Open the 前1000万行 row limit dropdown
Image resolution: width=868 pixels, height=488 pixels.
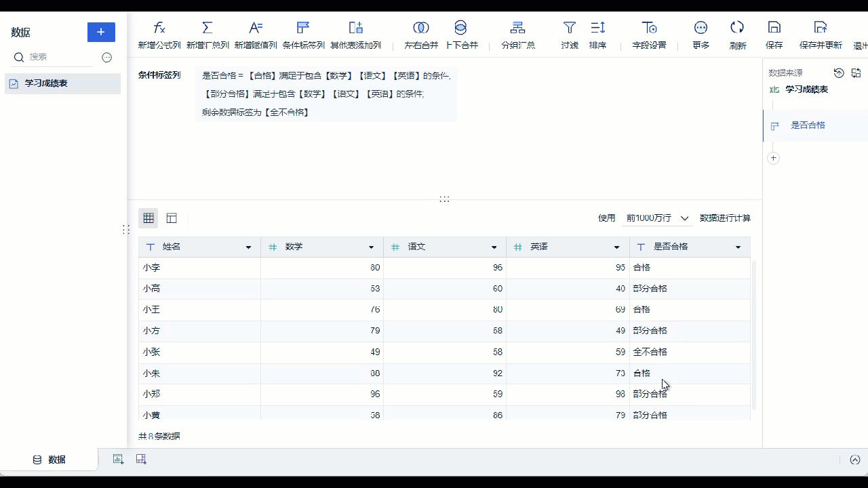point(657,218)
